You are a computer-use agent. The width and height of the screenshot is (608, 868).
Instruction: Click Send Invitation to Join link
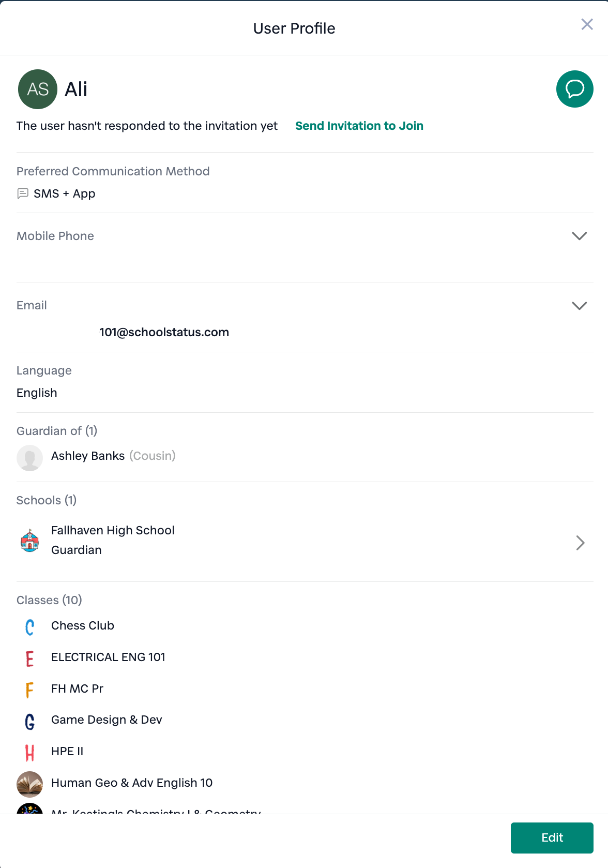point(359,126)
